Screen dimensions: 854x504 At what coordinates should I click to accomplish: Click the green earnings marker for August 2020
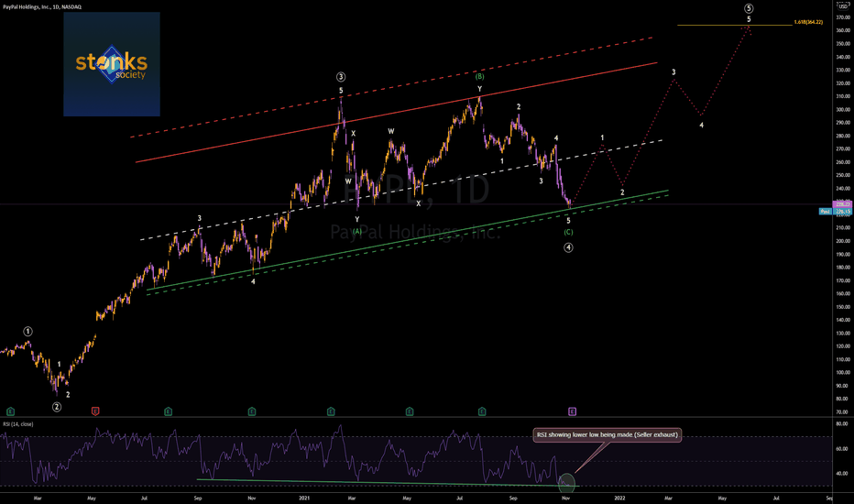[x=169, y=411]
